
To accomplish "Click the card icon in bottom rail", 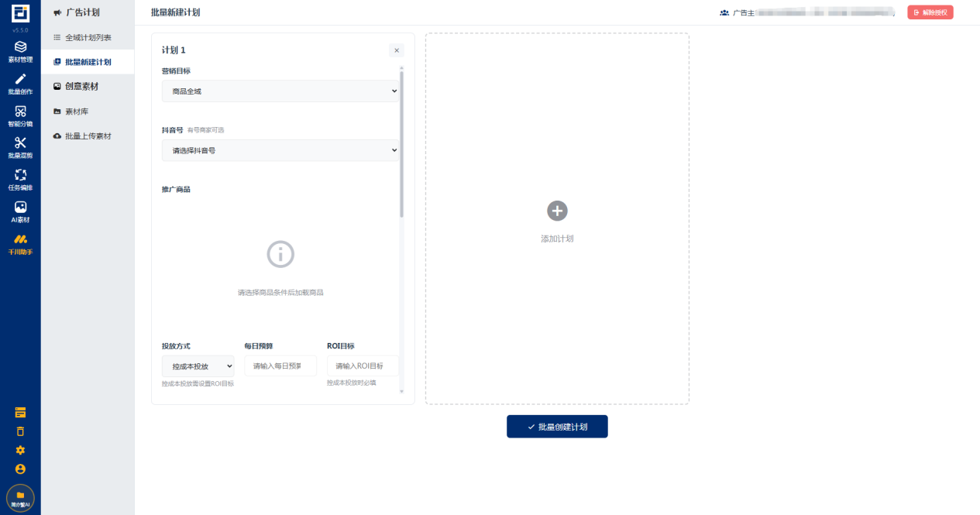I will (20, 412).
